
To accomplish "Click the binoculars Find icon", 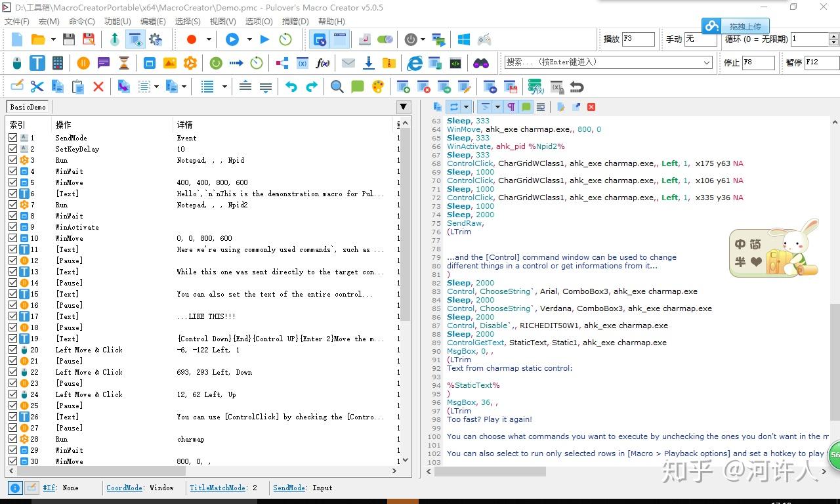I will (x=481, y=63).
